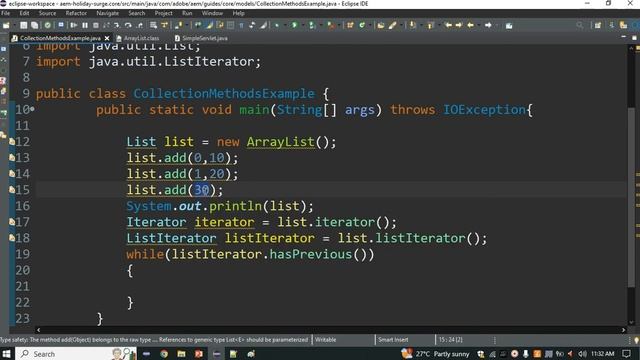Open the dropdown arrow next to Debug icon
This screenshot has width=640, height=360.
284,25
